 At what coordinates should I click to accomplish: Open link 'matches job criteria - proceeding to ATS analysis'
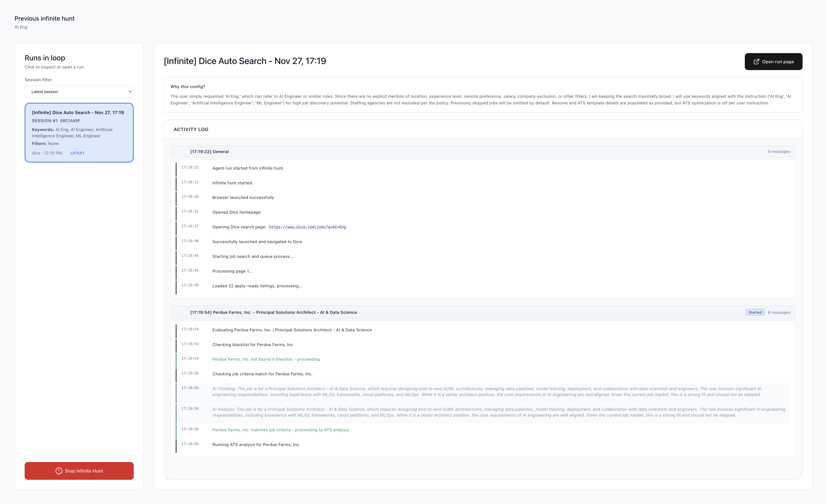(x=281, y=430)
